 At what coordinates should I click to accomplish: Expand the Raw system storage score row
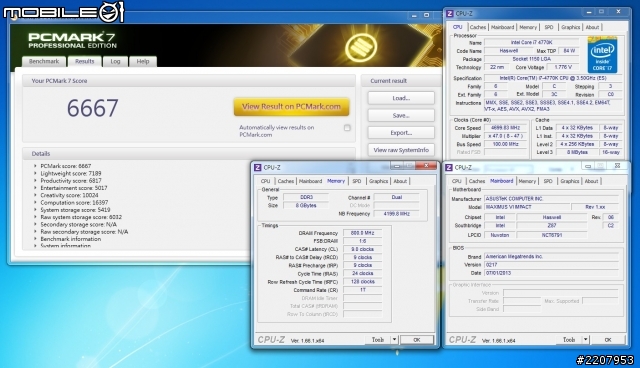click(35, 217)
